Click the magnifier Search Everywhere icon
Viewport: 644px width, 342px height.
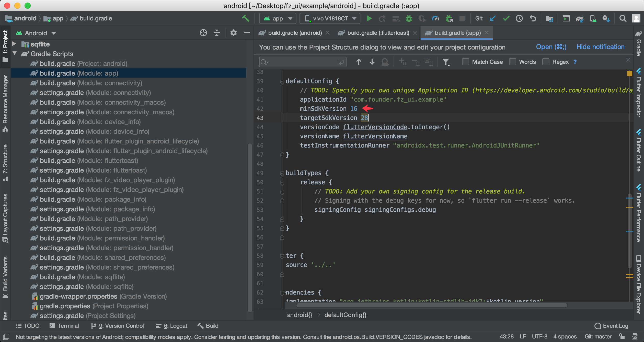623,18
